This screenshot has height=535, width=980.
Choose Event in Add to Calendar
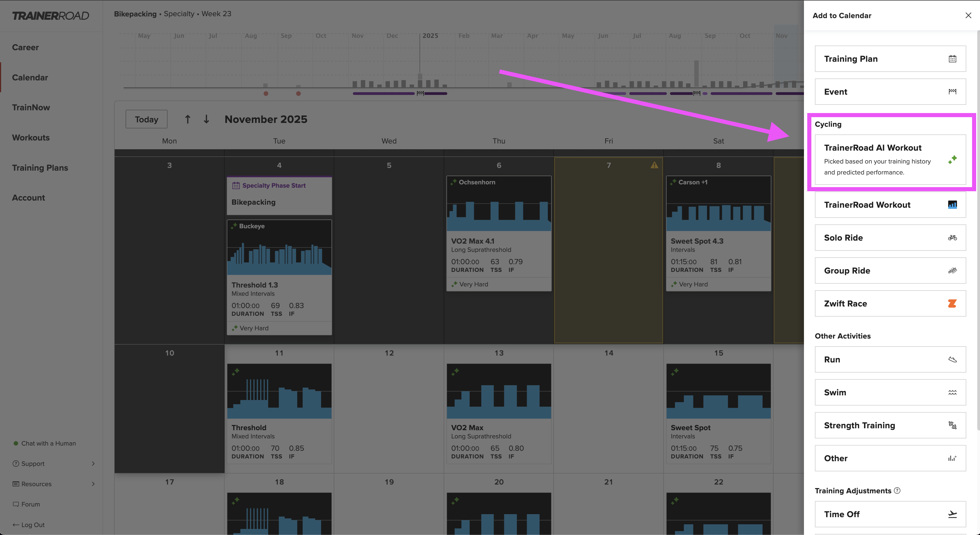(x=890, y=91)
